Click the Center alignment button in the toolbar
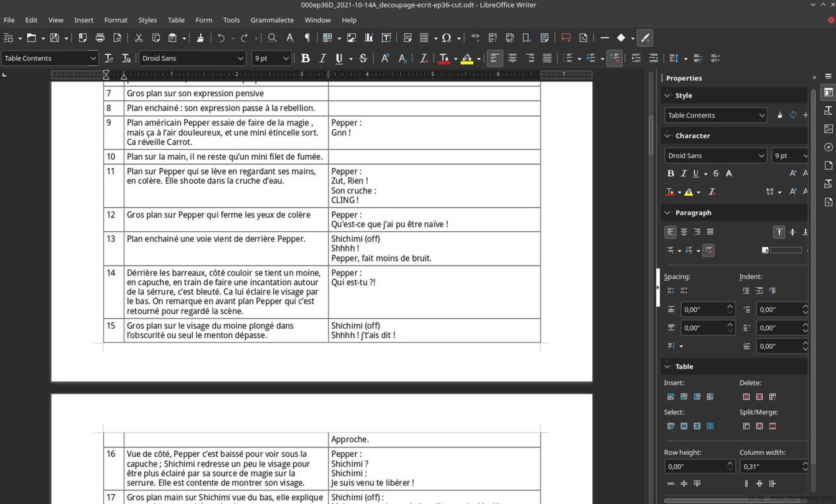The height and width of the screenshot is (504, 836). [513, 58]
